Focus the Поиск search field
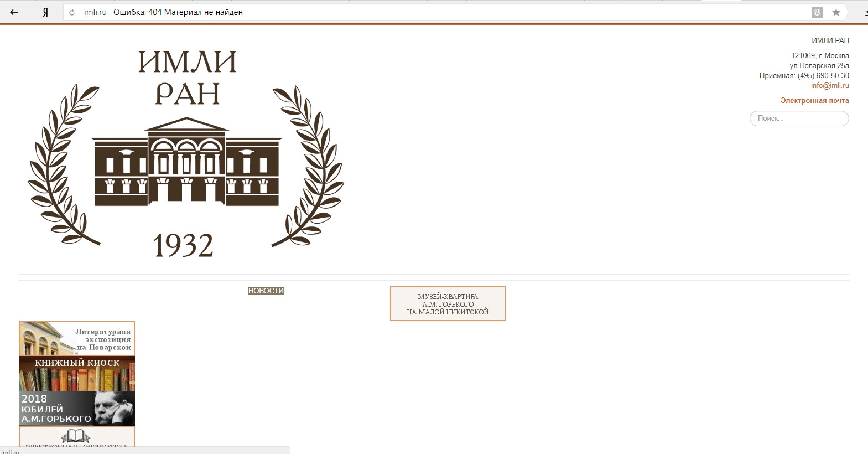The width and height of the screenshot is (868, 454). 799,118
